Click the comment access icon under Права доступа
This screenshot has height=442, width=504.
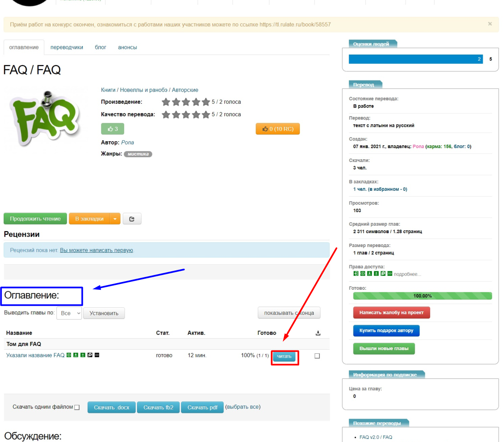(383, 274)
